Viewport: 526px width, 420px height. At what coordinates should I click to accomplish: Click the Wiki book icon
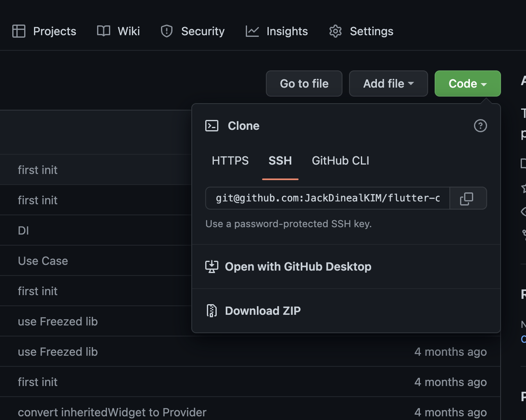click(104, 31)
